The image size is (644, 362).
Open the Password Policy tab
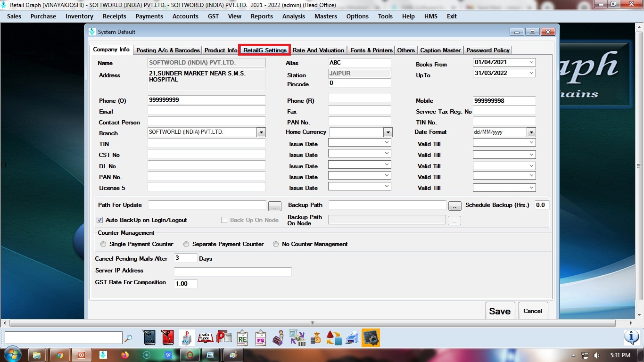pyautogui.click(x=487, y=50)
